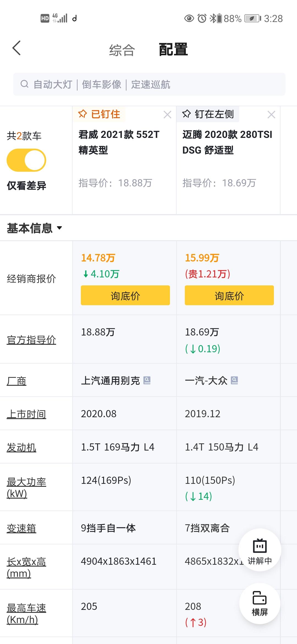Tap 君威's 指导价: 18.88万 header text
The height and width of the screenshot is (644, 297).
point(115,183)
